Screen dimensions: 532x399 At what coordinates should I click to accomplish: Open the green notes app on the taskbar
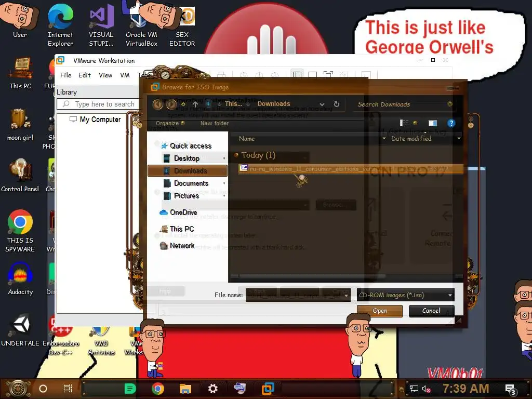click(130, 389)
